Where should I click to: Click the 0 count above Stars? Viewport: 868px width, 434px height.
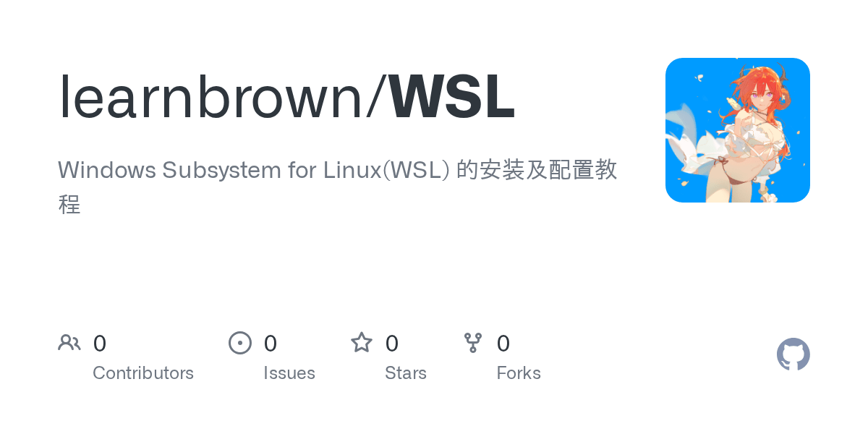[392, 343]
